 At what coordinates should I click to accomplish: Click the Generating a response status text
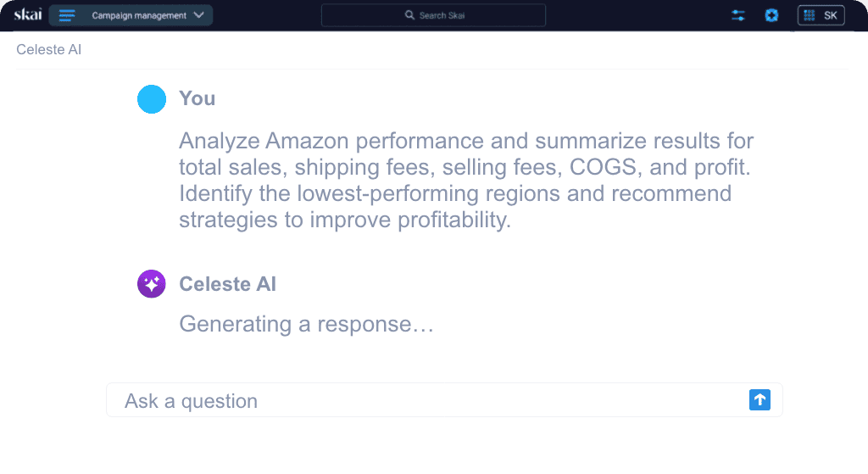click(x=306, y=324)
